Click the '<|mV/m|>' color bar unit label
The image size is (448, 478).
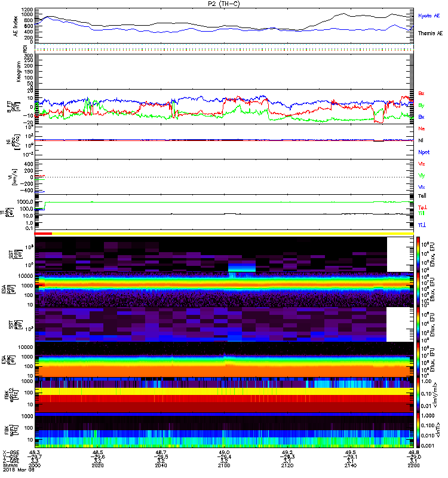click(x=435, y=395)
